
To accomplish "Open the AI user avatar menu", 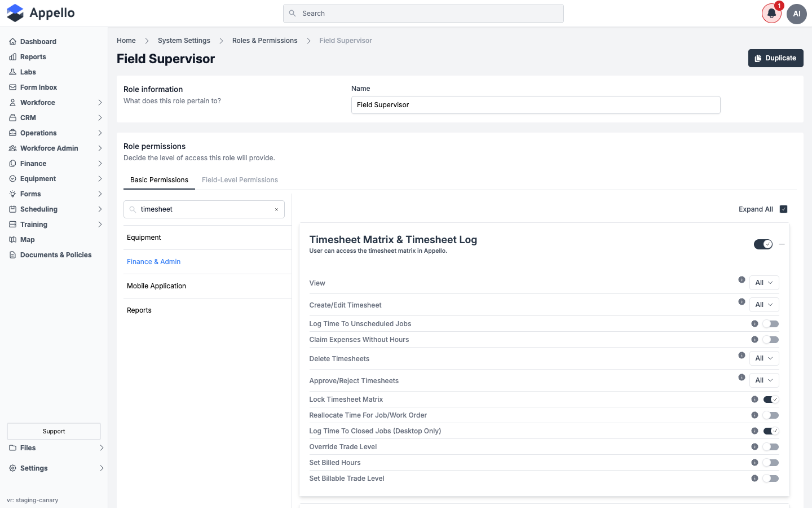I will (797, 14).
